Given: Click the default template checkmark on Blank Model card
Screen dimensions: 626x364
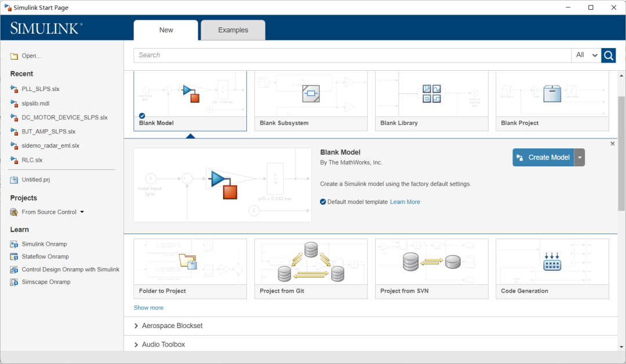Looking at the screenshot, I should pos(142,116).
